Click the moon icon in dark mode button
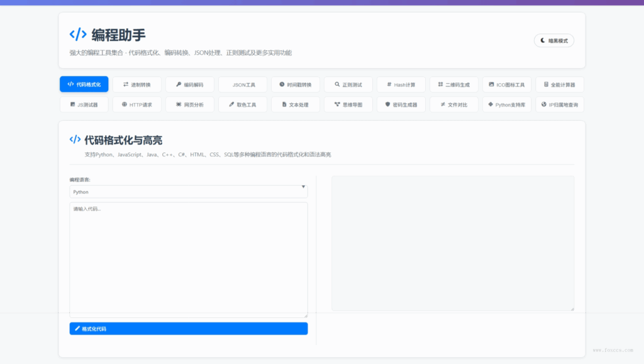The width and height of the screenshot is (644, 364). 543,40
